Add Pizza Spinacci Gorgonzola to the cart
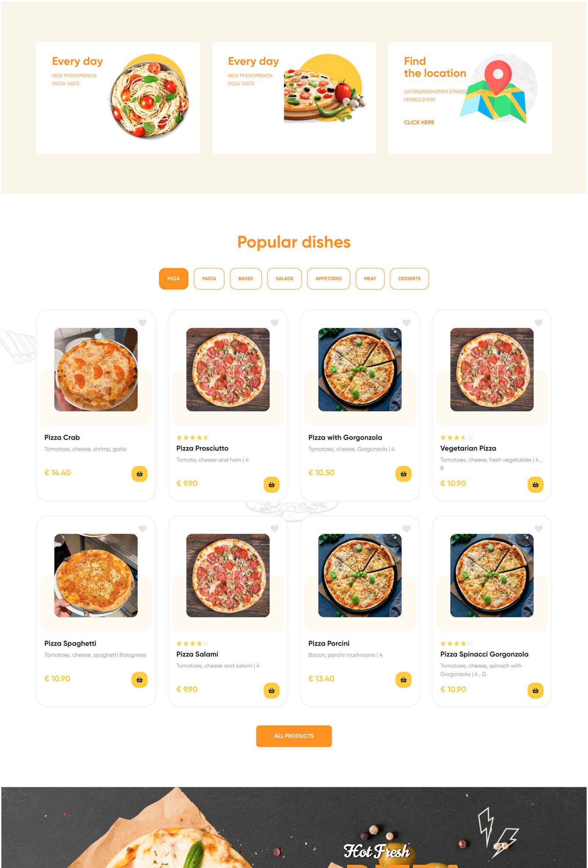Image resolution: width=588 pixels, height=868 pixels. click(x=535, y=690)
